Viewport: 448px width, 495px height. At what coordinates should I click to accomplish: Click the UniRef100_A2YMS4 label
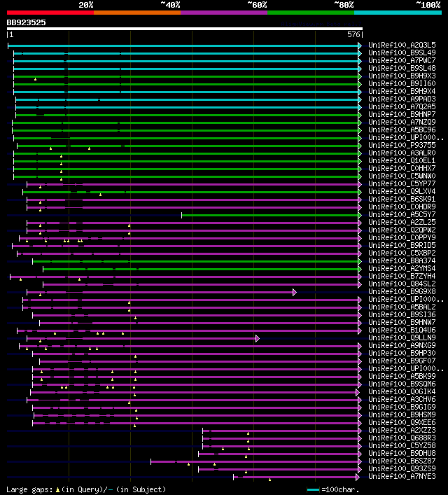click(x=402, y=268)
